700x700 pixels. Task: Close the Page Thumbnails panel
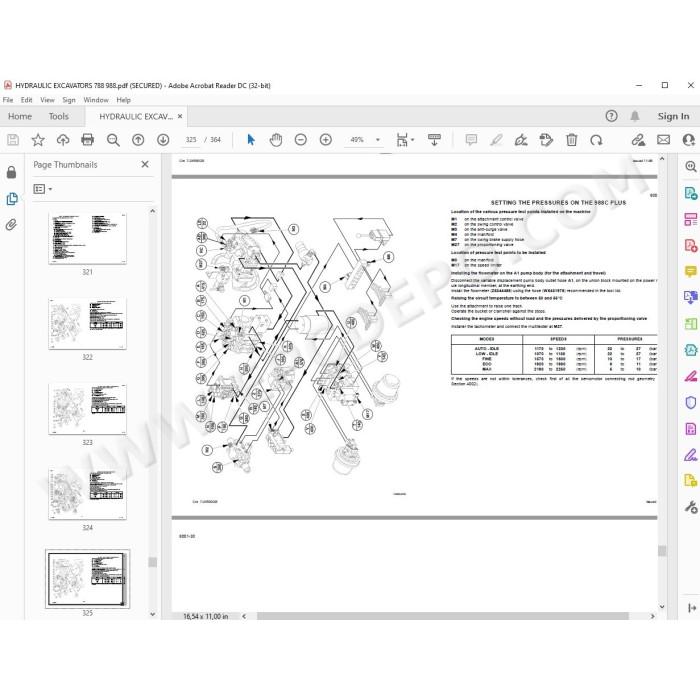tap(145, 164)
